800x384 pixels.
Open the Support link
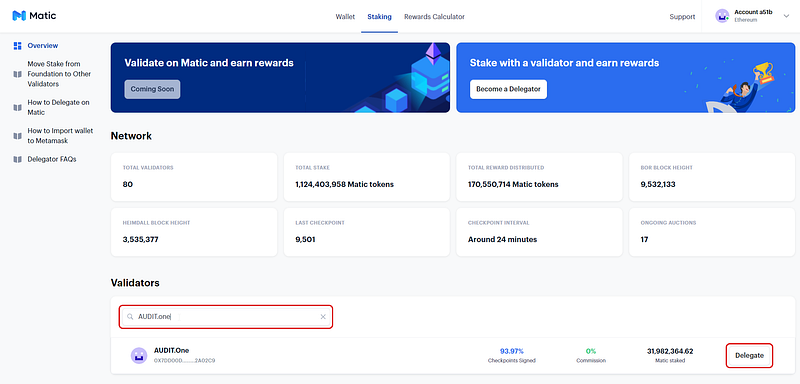(682, 16)
